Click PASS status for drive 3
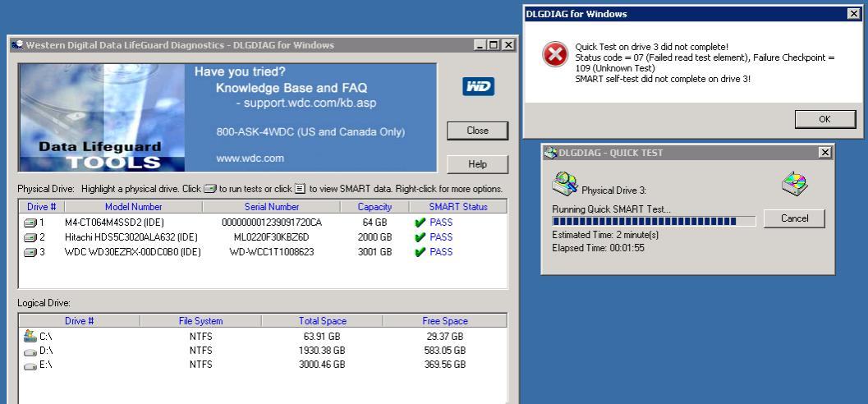This screenshot has width=868, height=404. (x=441, y=252)
